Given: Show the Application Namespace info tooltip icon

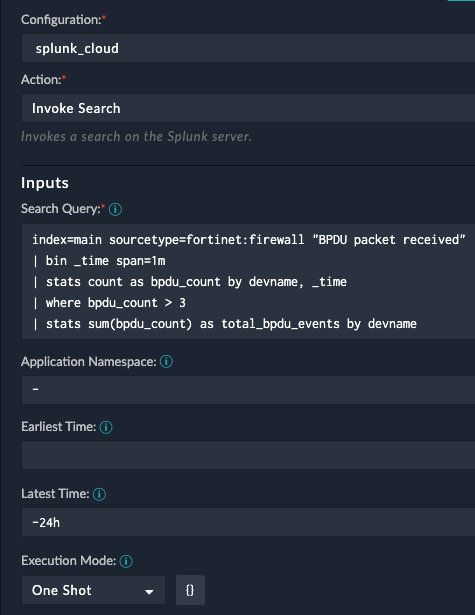Looking at the screenshot, I should coord(166,362).
